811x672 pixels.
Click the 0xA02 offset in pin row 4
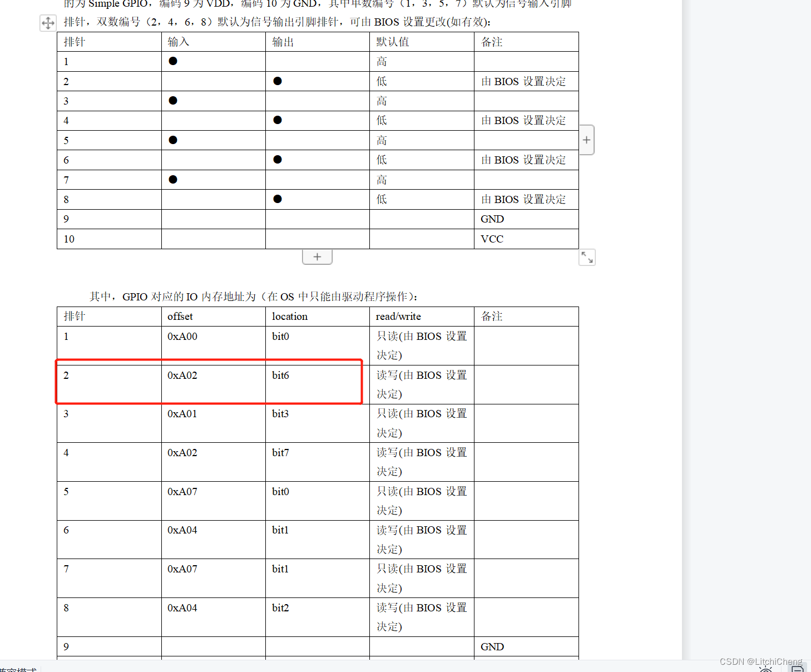(182, 453)
